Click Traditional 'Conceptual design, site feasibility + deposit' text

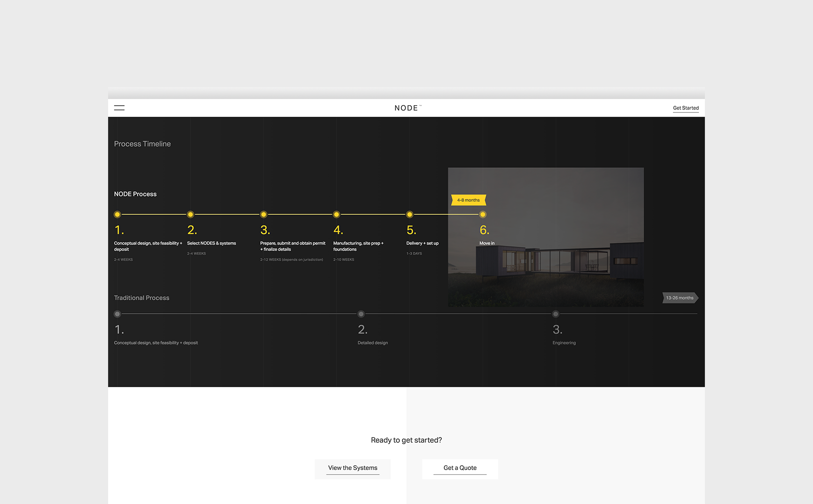tap(156, 343)
